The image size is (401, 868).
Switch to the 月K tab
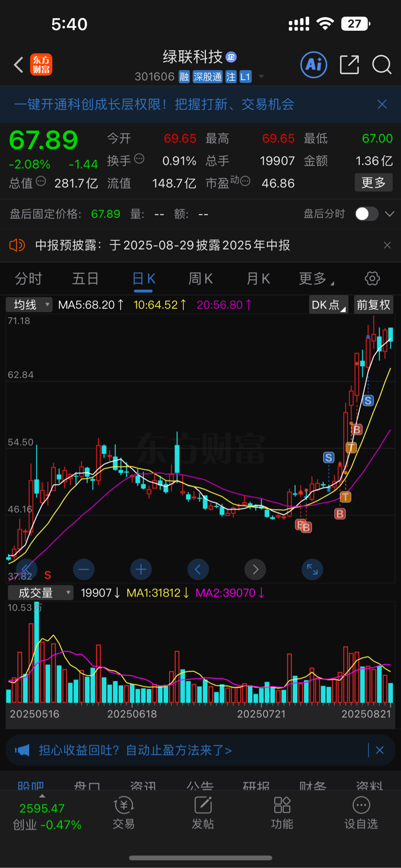pos(258,278)
